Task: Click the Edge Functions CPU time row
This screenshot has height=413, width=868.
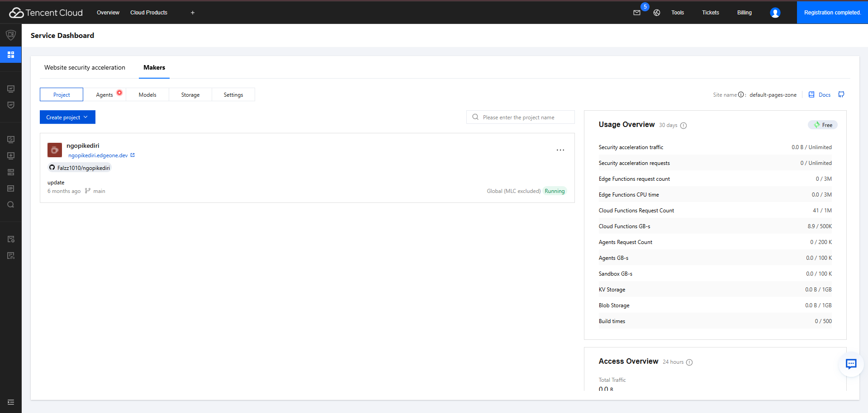Action: [715, 195]
